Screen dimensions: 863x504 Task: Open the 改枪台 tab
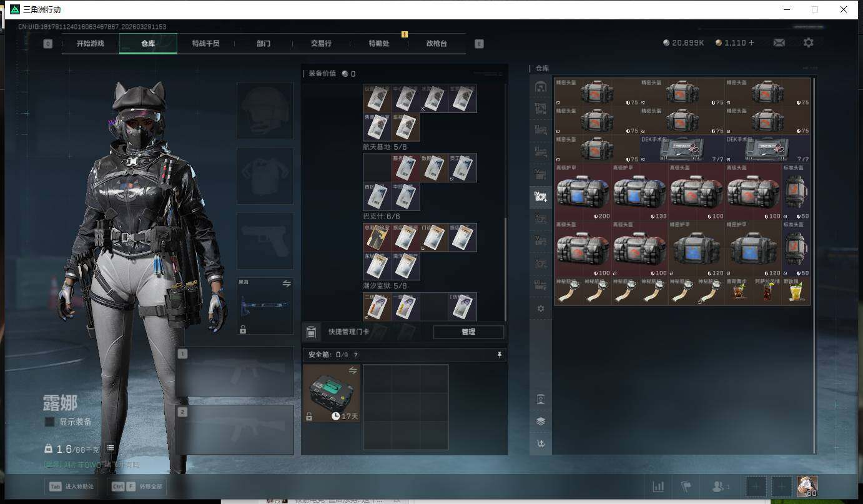coord(436,44)
